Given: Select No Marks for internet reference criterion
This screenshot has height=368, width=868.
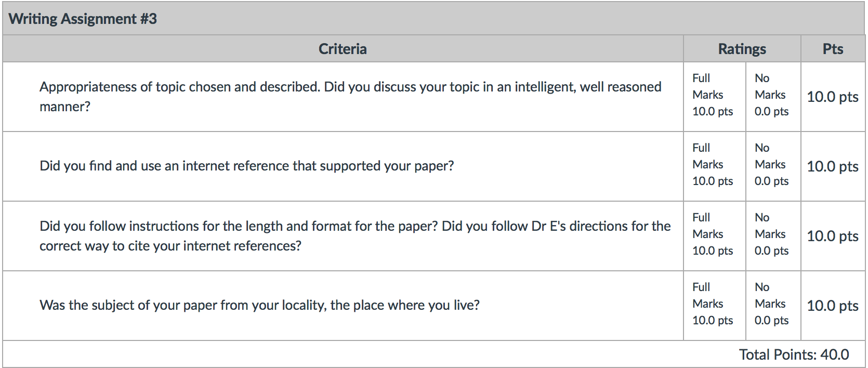Looking at the screenshot, I should click(772, 165).
